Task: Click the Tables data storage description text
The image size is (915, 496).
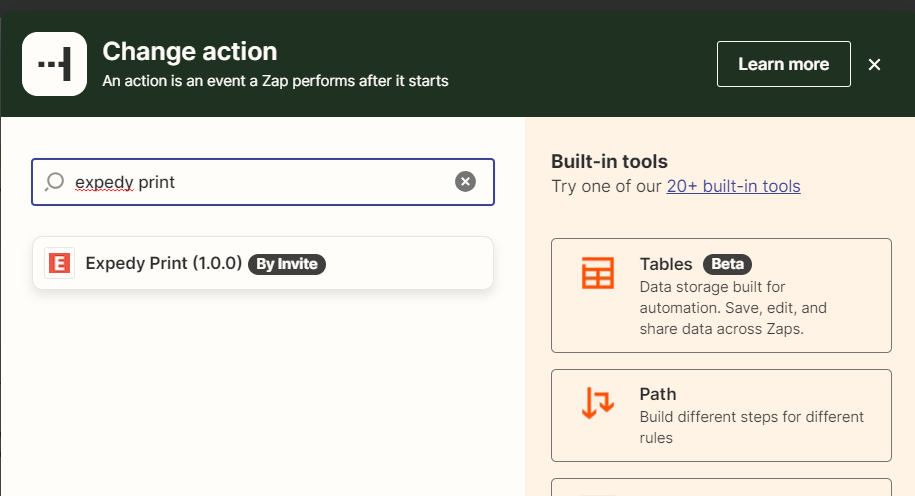Action: click(x=733, y=308)
